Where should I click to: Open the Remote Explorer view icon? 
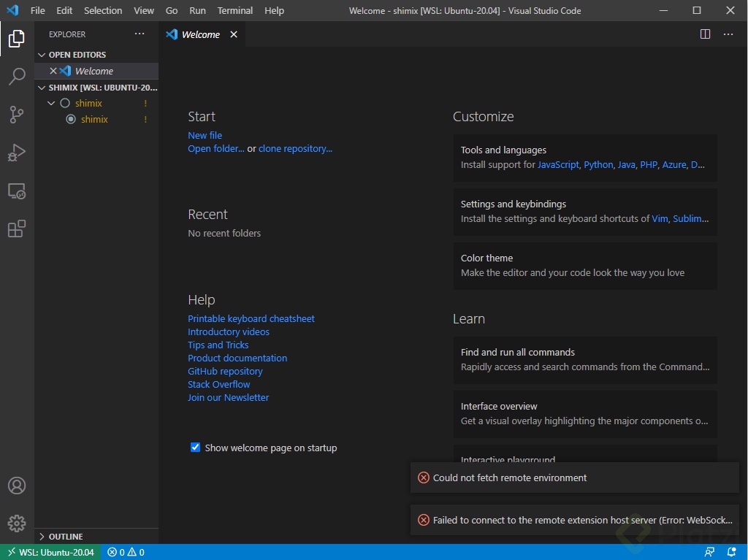[17, 191]
